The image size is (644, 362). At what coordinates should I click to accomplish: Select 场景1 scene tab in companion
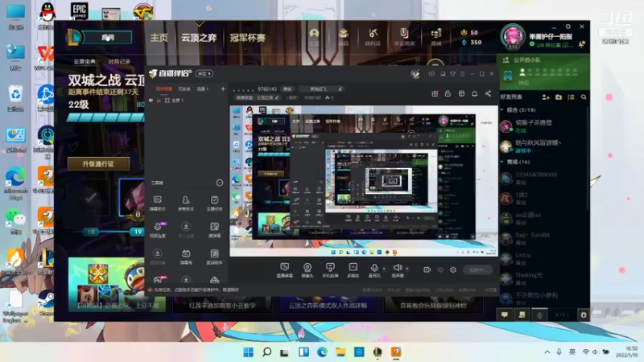coord(203,88)
